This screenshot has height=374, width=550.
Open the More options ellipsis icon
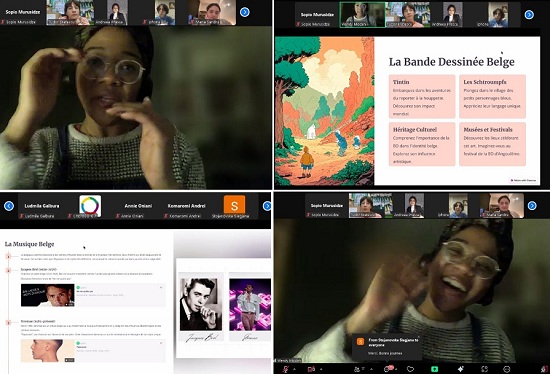pos(507,369)
